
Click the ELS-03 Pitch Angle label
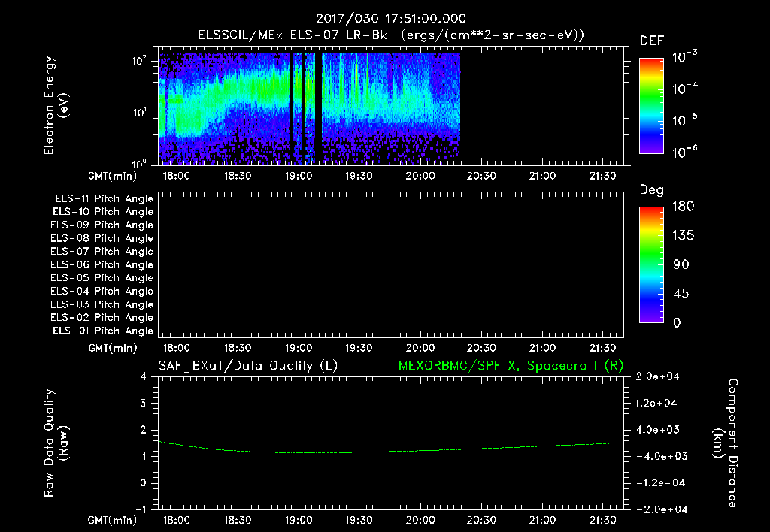[x=102, y=305]
